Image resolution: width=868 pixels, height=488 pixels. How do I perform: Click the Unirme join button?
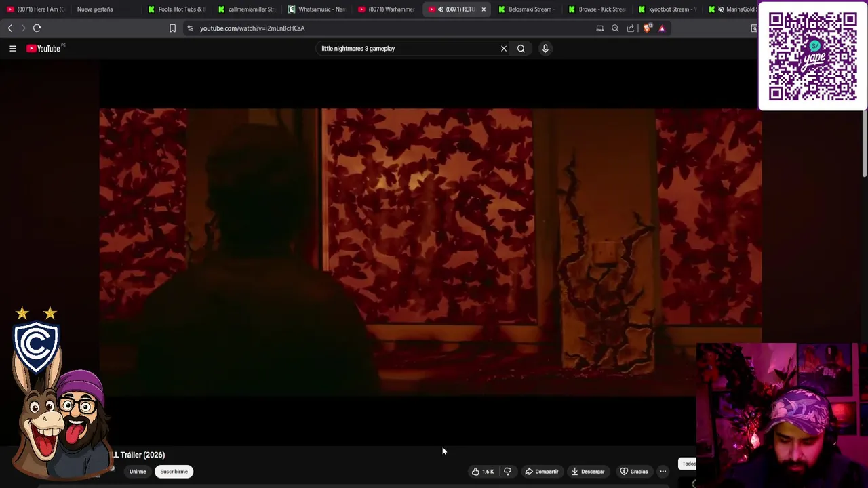138,471
